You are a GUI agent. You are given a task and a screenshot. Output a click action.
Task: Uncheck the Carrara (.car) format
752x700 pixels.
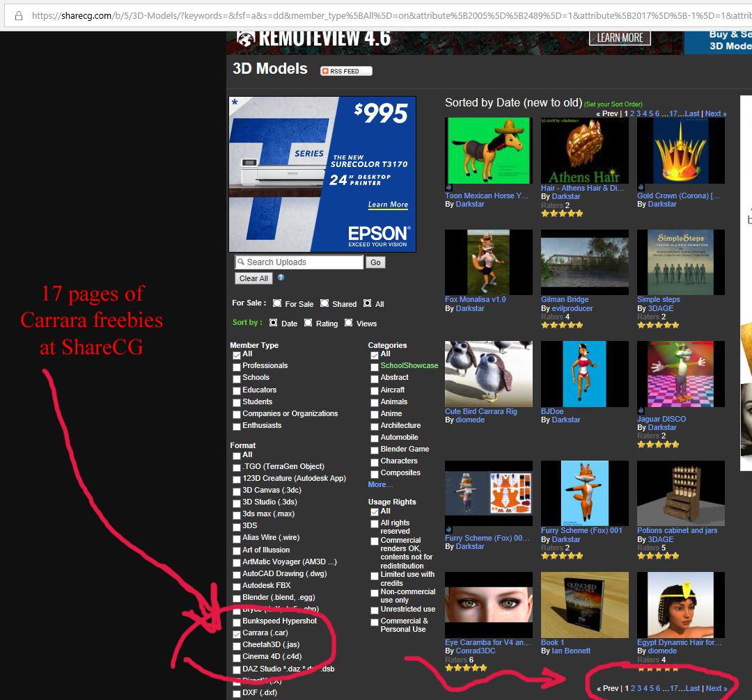click(x=237, y=634)
